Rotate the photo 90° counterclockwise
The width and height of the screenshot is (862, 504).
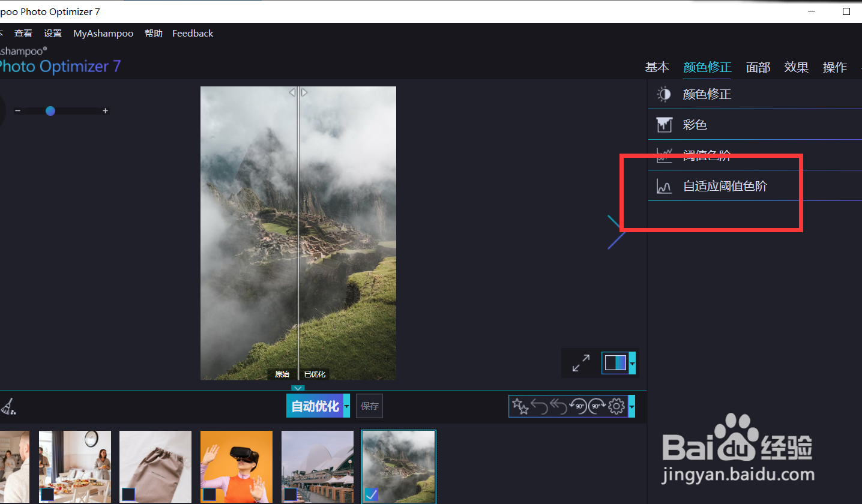point(578,406)
